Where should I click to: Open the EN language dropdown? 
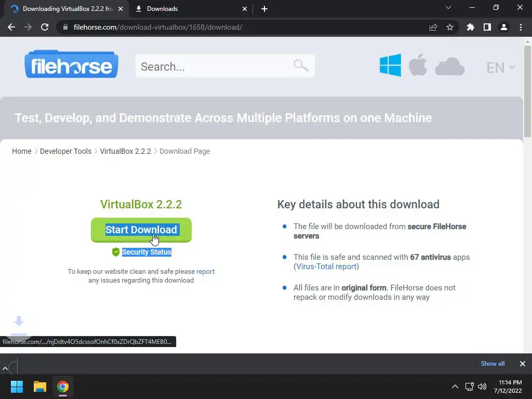tap(501, 68)
